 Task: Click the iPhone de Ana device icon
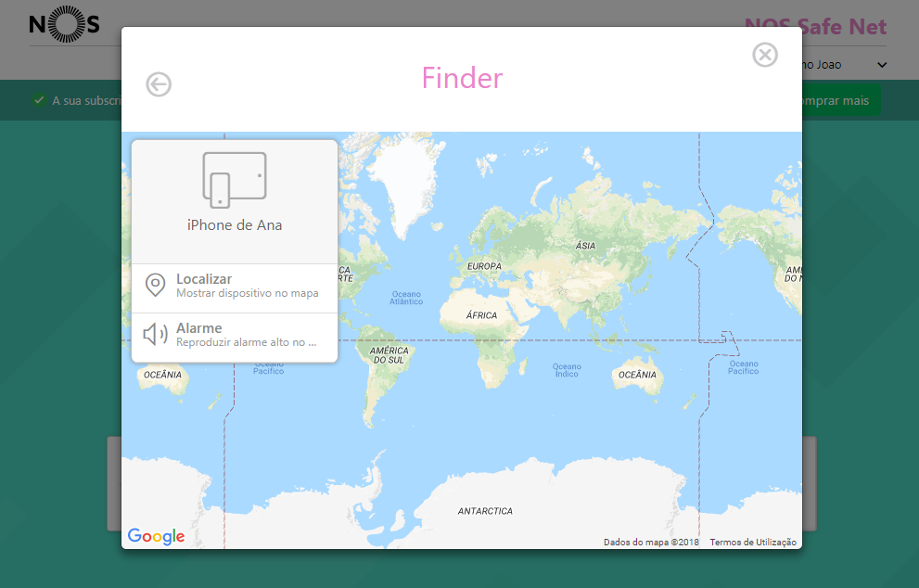tap(235, 180)
